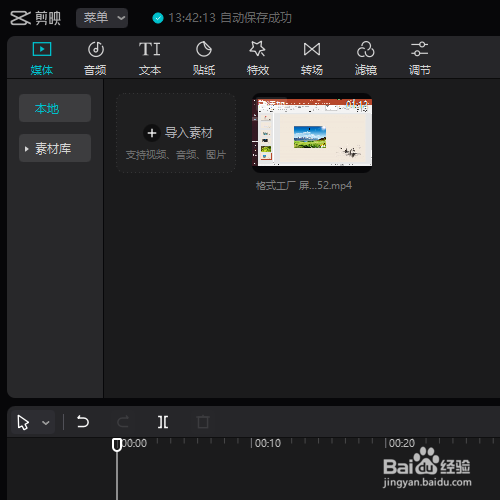Open the 特效 effects tab
Screen dimensions: 500x500
[x=258, y=58]
